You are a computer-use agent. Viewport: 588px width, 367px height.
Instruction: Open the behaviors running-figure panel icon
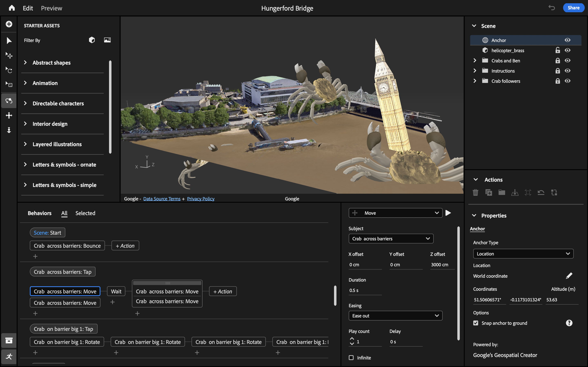9,357
